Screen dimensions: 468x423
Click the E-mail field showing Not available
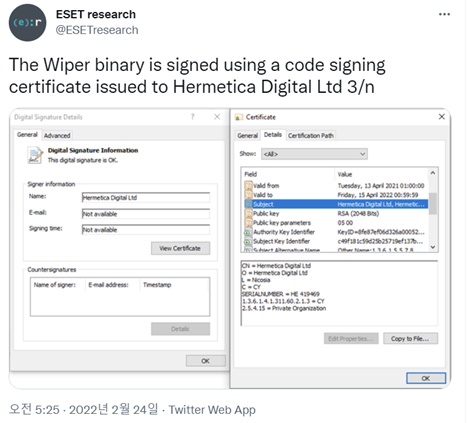pos(146,214)
